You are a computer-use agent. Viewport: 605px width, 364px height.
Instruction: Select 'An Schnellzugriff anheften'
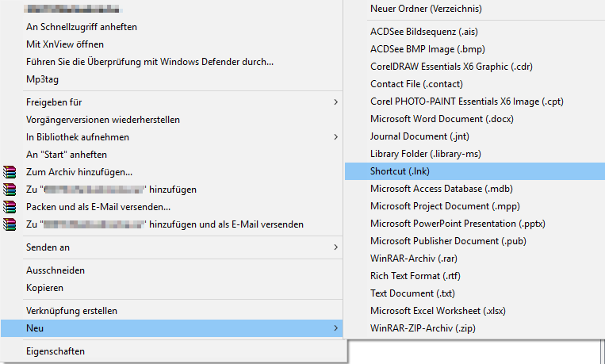[x=82, y=27]
